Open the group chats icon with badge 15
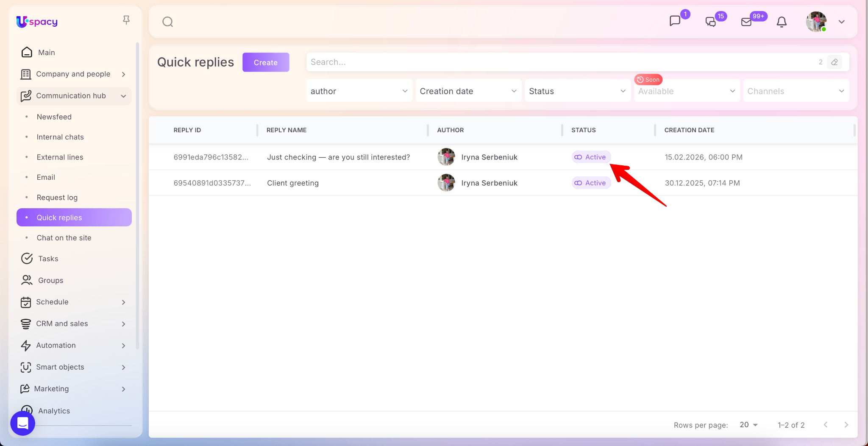The image size is (868, 446). pos(711,22)
